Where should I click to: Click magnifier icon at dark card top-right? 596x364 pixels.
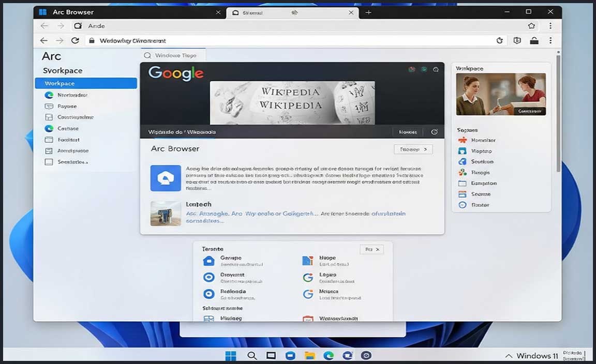[436, 69]
